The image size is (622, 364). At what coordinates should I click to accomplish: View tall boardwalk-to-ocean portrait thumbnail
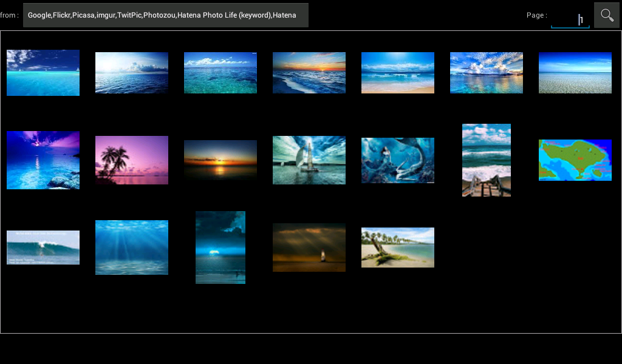click(x=487, y=160)
